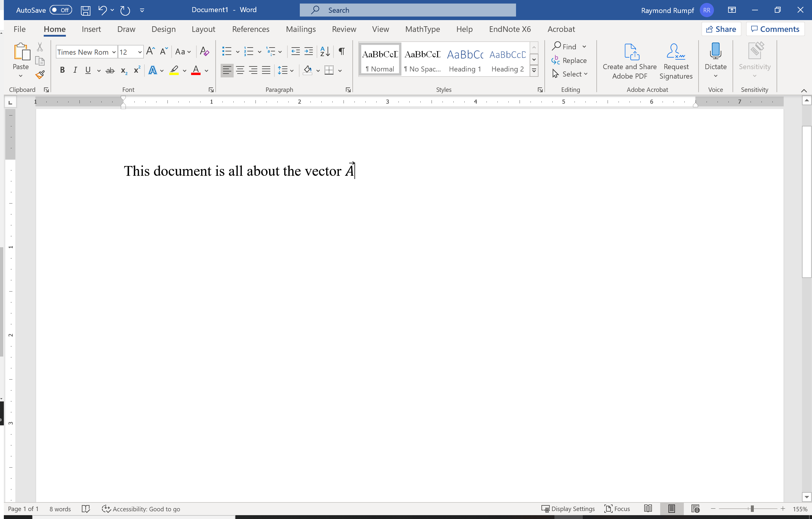Image resolution: width=812 pixels, height=519 pixels.
Task: Click Replace in Editing group
Action: tap(574, 60)
